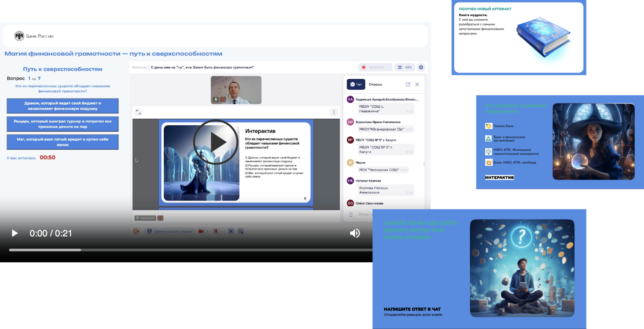644x329 pixels.
Task: Open the participants count showing 489
Action: pyautogui.click(x=404, y=67)
